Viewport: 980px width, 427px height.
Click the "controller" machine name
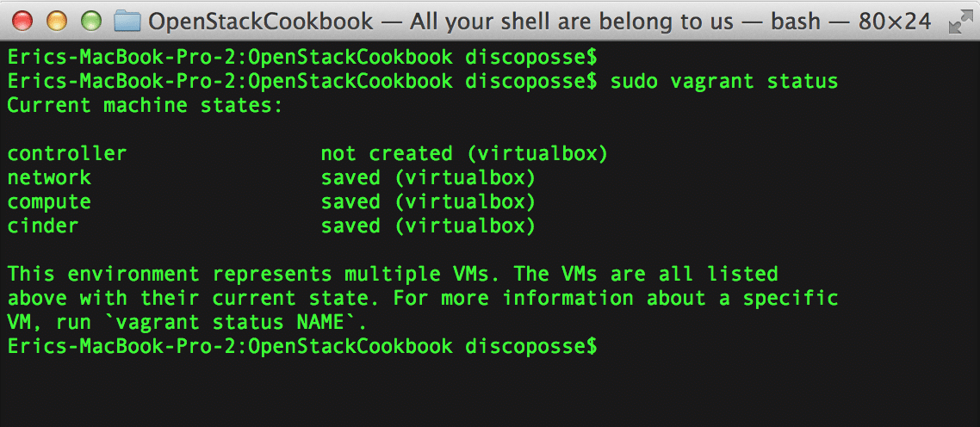tap(67, 153)
